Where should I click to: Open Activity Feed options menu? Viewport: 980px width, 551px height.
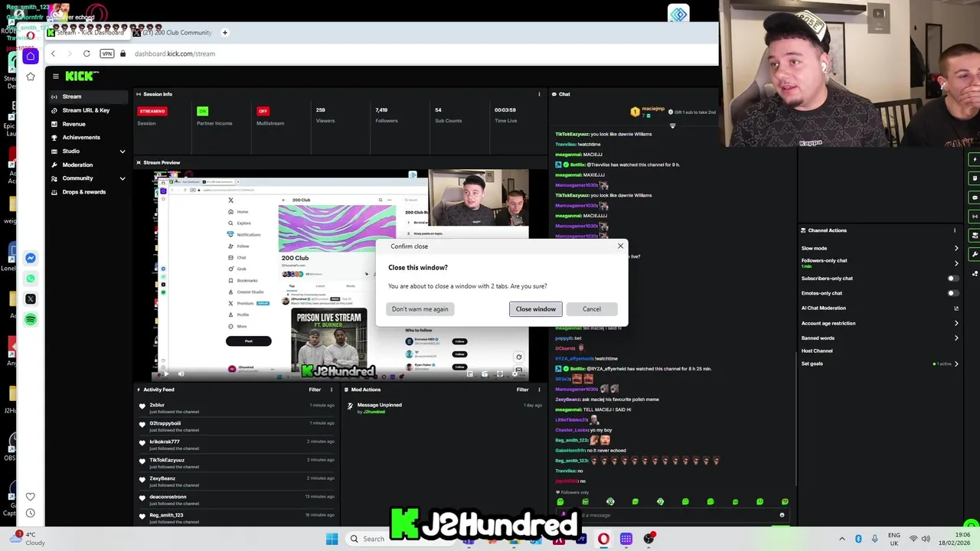332,390
